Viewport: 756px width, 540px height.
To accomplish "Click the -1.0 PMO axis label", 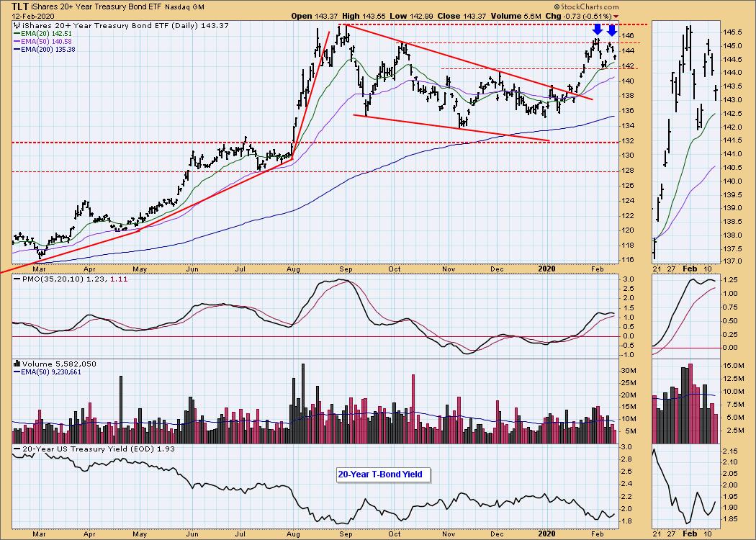I will [629, 356].
